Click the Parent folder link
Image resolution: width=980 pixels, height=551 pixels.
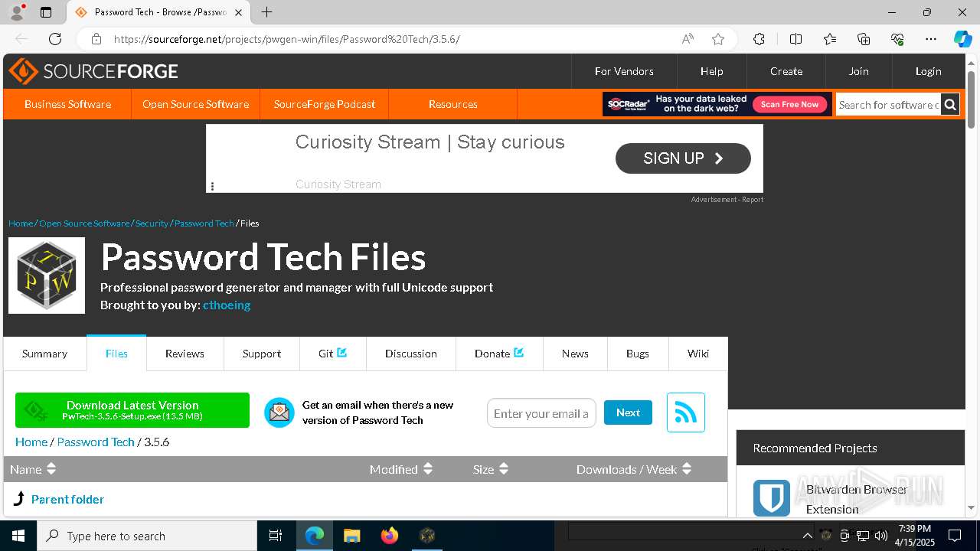[67, 499]
